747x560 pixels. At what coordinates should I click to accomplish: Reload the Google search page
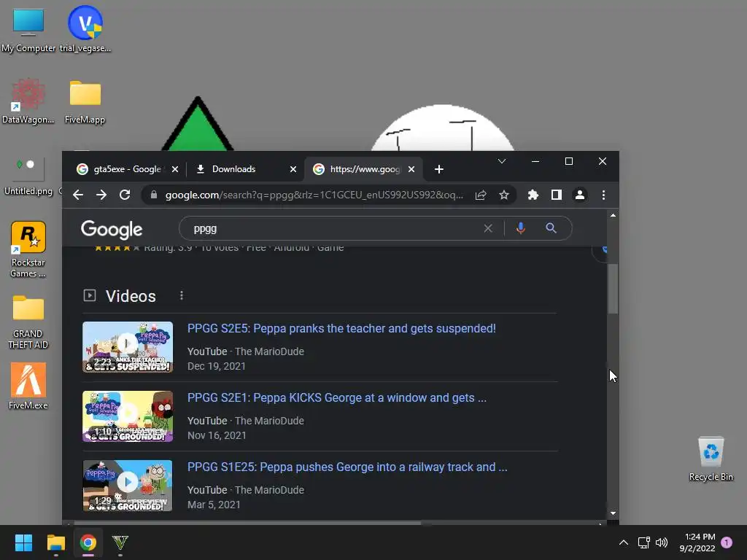(x=125, y=195)
